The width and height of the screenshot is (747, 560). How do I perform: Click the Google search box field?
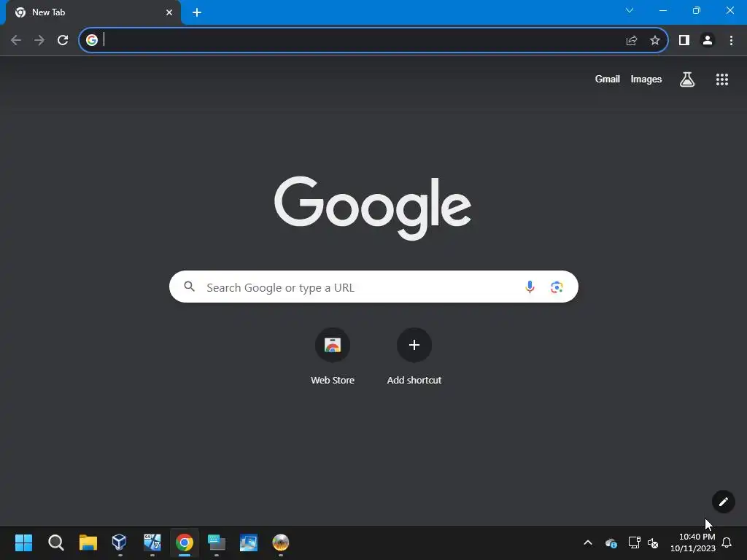coord(373,287)
